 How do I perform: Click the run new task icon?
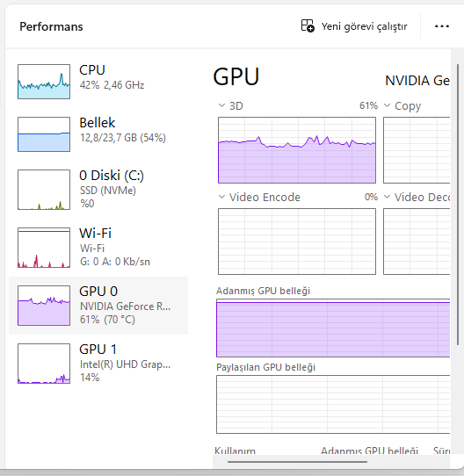click(308, 25)
